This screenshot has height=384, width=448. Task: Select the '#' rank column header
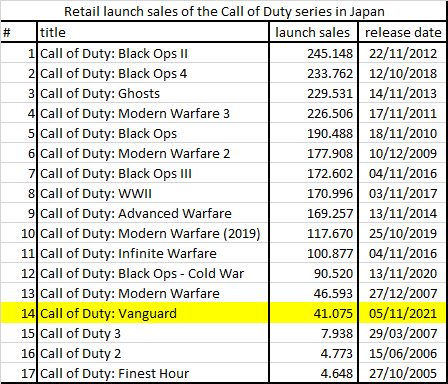point(19,32)
